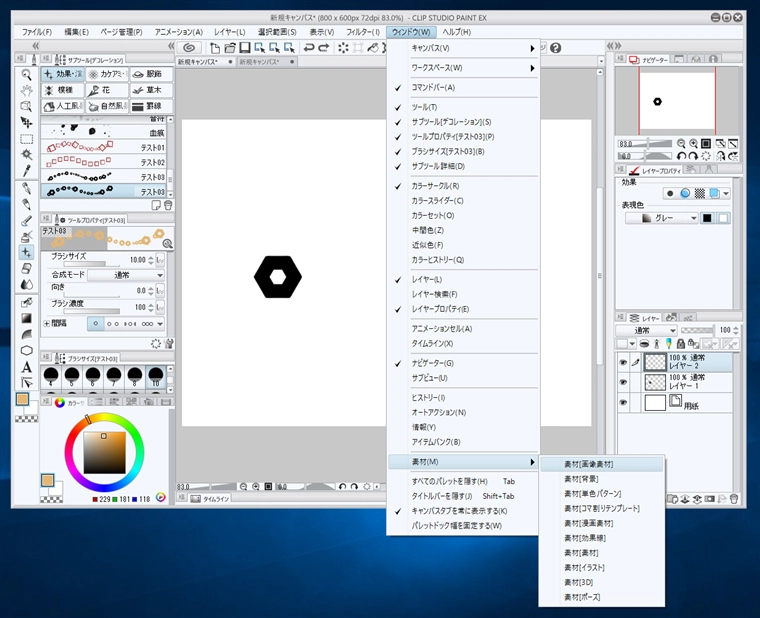The width and height of the screenshot is (760, 618).
Task: Select the 服飾 sub tool group button
Action: (151, 74)
